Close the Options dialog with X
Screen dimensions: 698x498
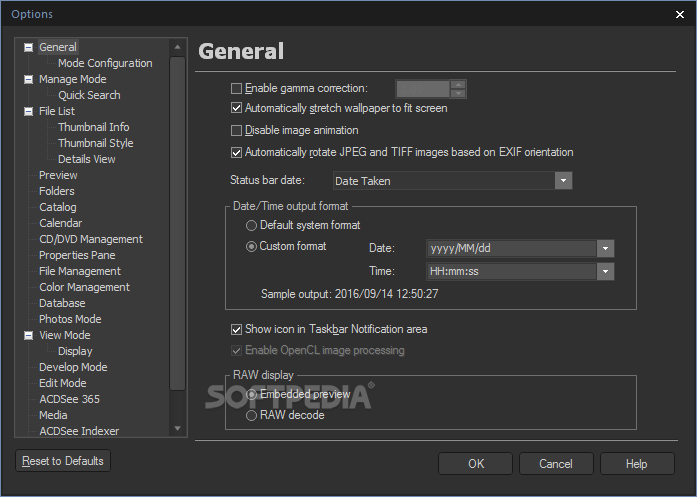680,15
